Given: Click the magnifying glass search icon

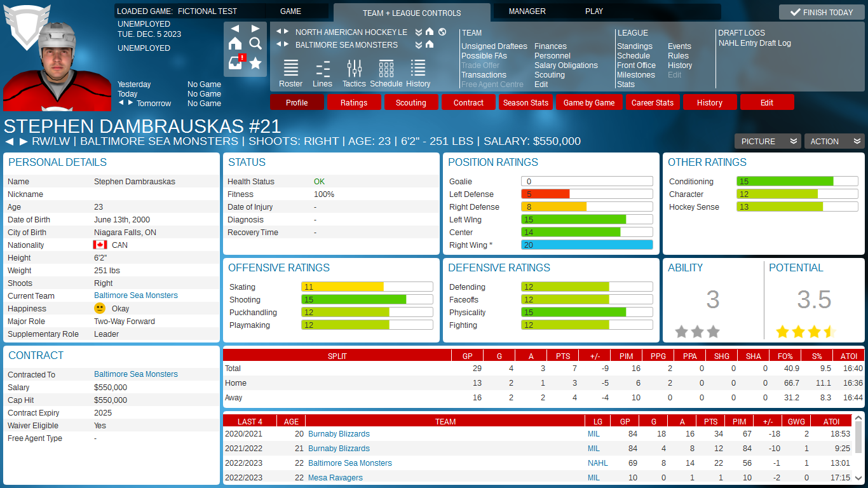Looking at the screenshot, I should pyautogui.click(x=255, y=43).
